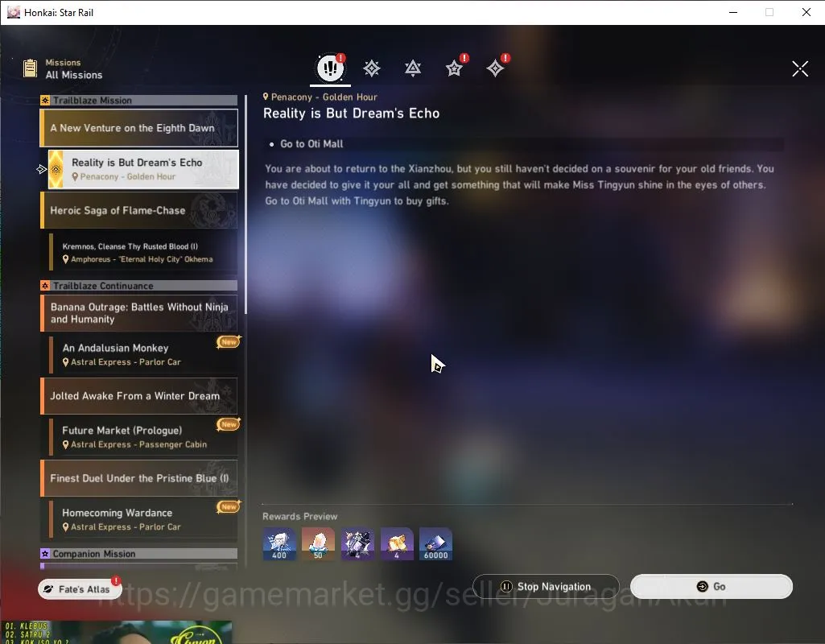Click Reality is But Dream's Echo title heading
Screen dimensions: 825x644
352,114
